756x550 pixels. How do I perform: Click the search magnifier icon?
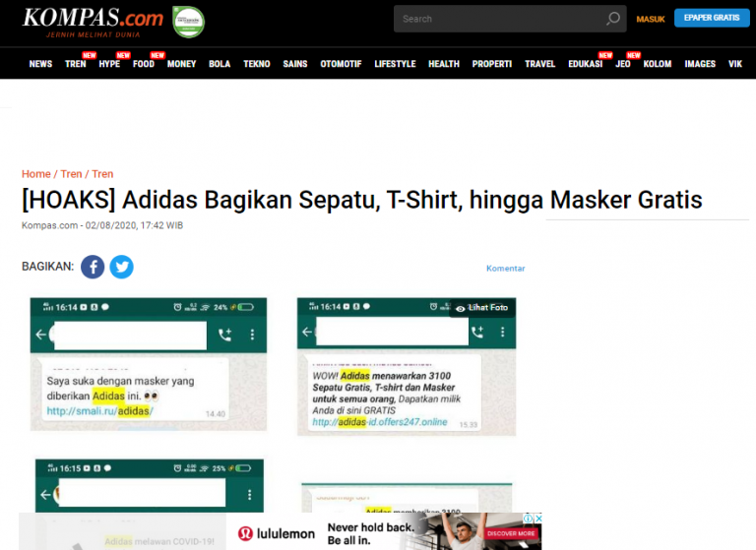(613, 19)
